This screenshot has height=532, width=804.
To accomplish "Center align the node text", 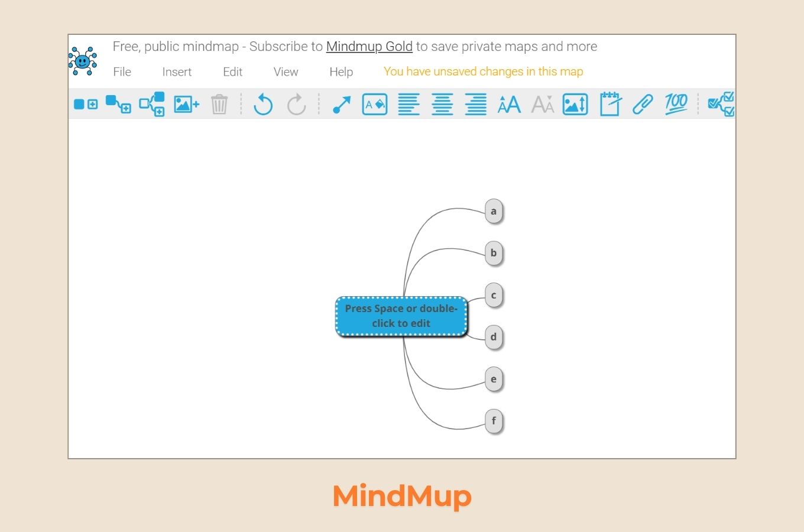I will [x=442, y=105].
